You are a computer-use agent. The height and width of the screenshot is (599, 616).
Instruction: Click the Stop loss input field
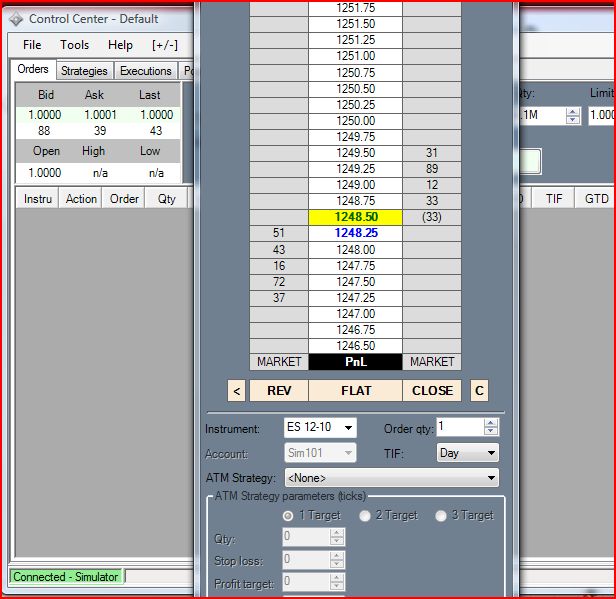306,559
